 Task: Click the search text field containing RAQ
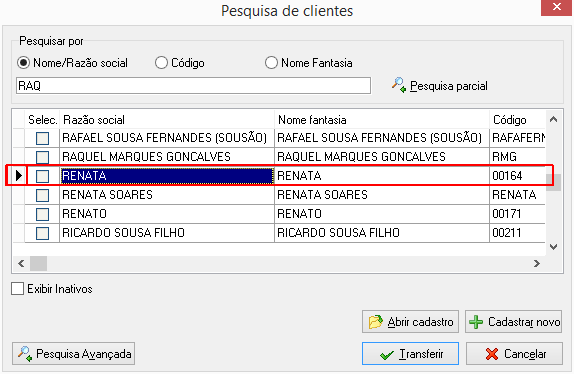pyautogui.click(x=193, y=86)
